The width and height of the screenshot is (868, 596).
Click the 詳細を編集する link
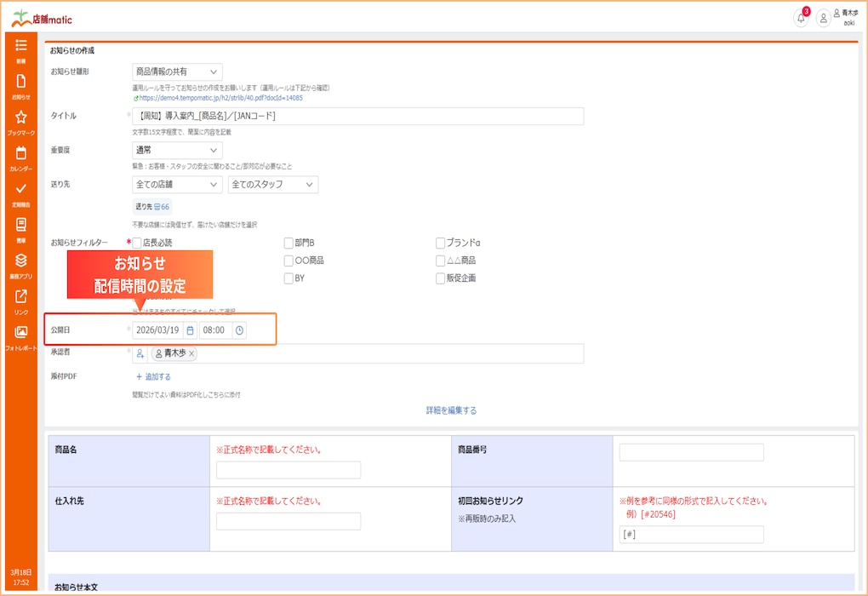coord(451,410)
